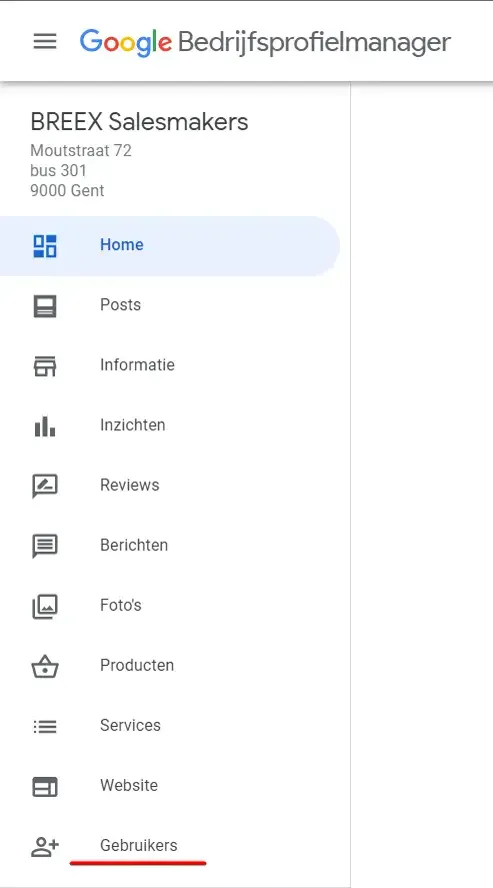Click the Moutstraat 72 address line
The height and width of the screenshot is (888, 493).
tap(81, 151)
